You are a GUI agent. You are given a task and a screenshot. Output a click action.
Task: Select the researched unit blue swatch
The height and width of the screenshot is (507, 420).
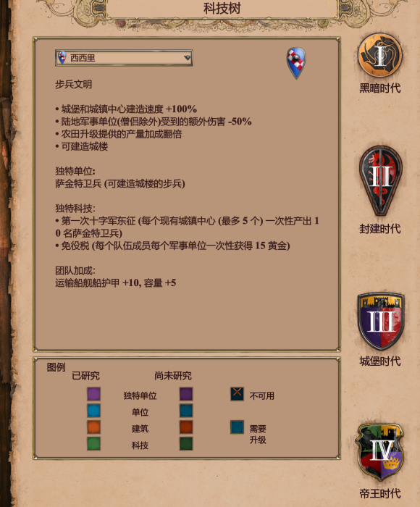pos(93,411)
